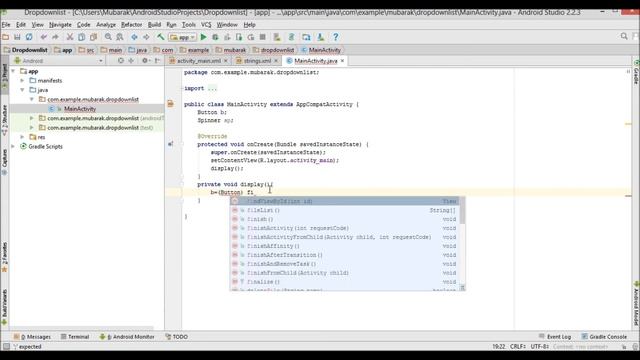Viewport: 640px width, 360px height.
Task: Click the Replace toolbar icon
Action: tap(120, 37)
